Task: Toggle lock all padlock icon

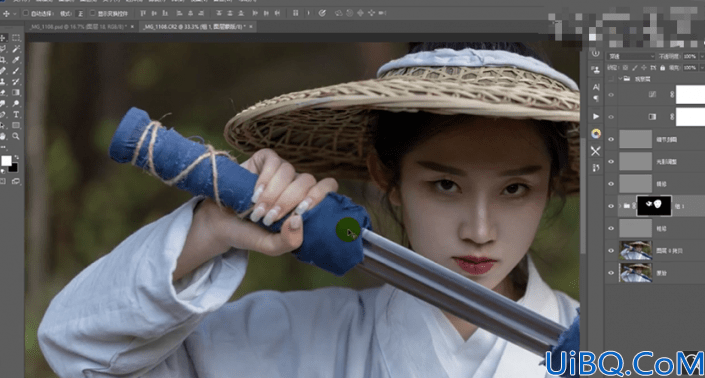Action: [662, 68]
